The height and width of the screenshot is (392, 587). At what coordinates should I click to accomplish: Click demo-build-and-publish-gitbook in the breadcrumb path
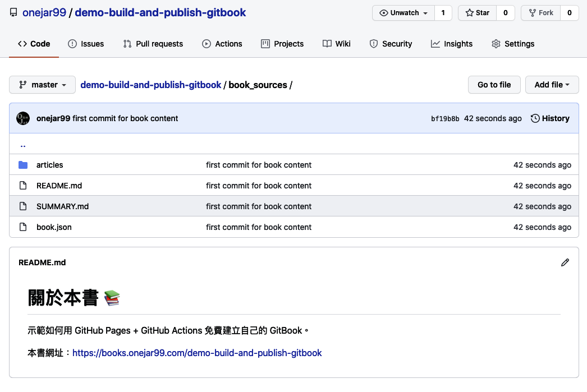150,85
